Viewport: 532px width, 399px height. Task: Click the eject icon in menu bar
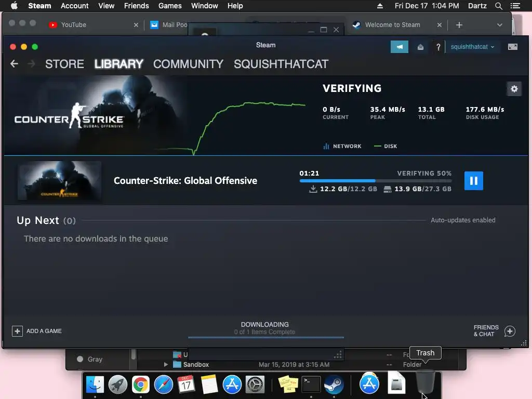[380, 6]
